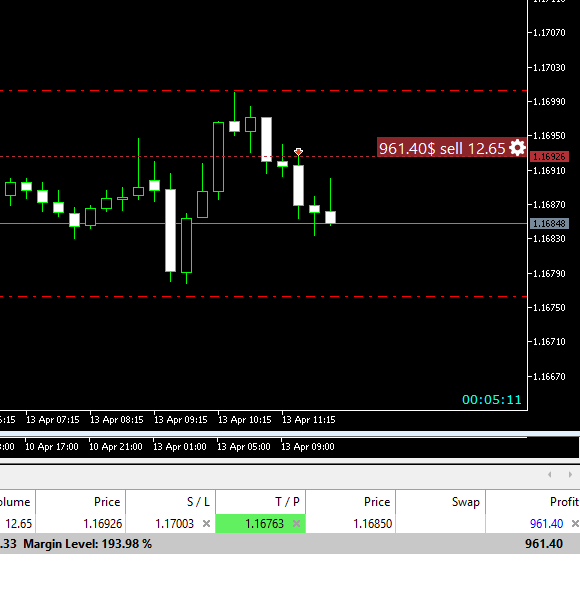Screen dimensions: 580x589
Task: Sort by the T / P column header
Action: 261,502
